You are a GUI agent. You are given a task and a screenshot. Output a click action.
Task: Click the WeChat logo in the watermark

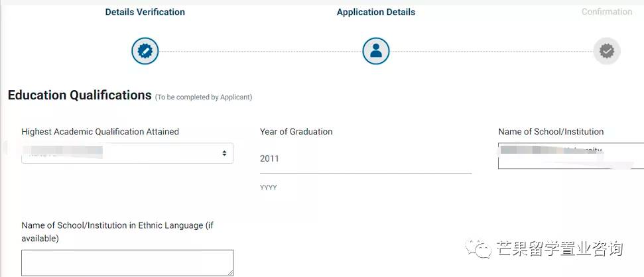coord(479,249)
